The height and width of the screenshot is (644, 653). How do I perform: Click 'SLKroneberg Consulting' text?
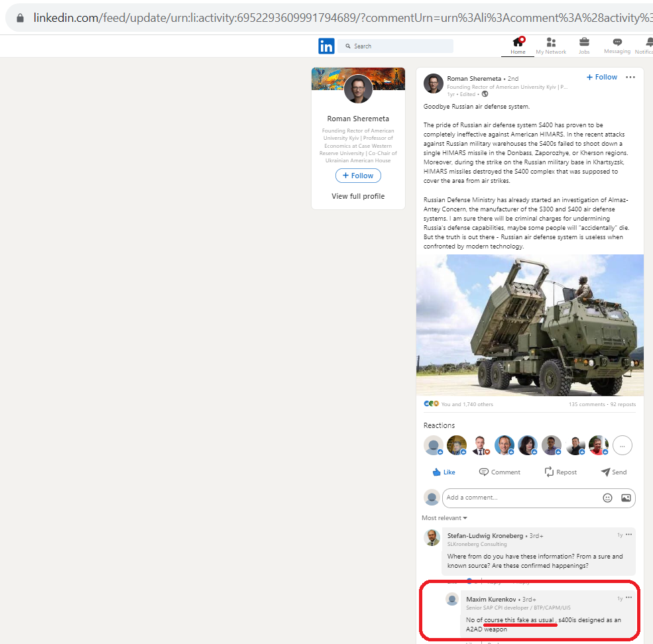point(477,544)
